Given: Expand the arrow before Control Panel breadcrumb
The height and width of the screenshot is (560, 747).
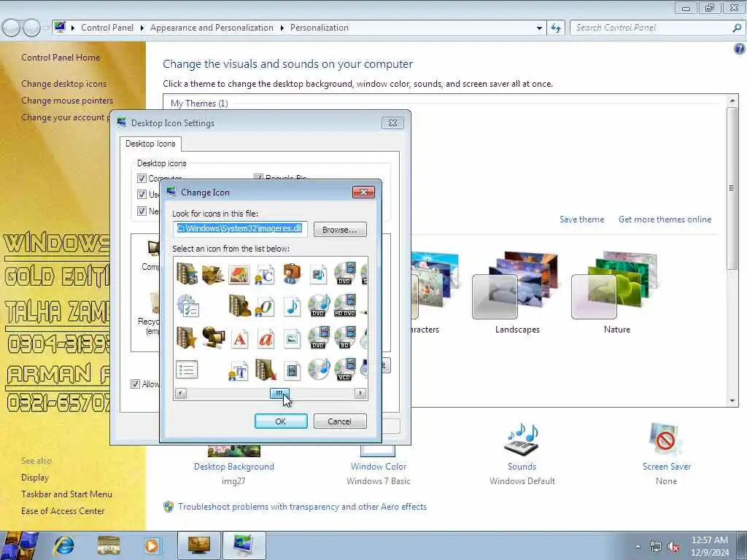Looking at the screenshot, I should [x=73, y=28].
